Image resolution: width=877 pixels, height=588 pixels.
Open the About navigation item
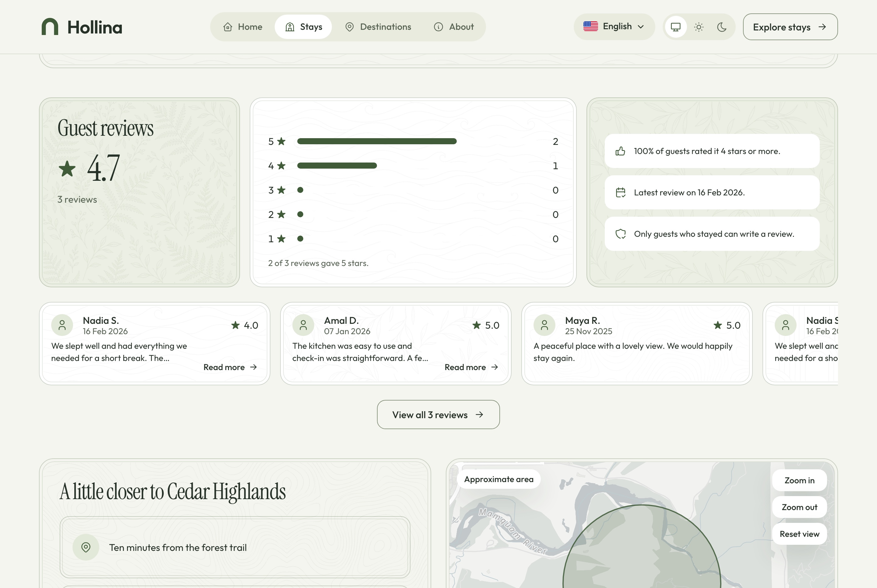(x=453, y=27)
